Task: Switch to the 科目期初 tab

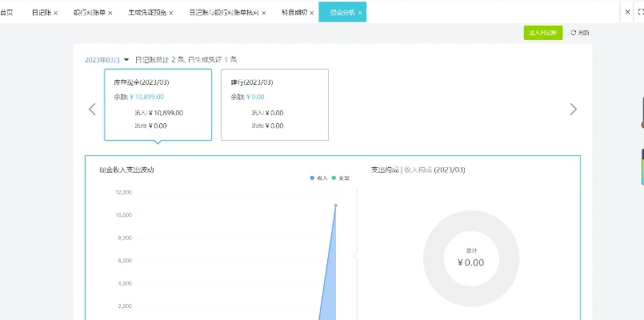Action: [294, 13]
